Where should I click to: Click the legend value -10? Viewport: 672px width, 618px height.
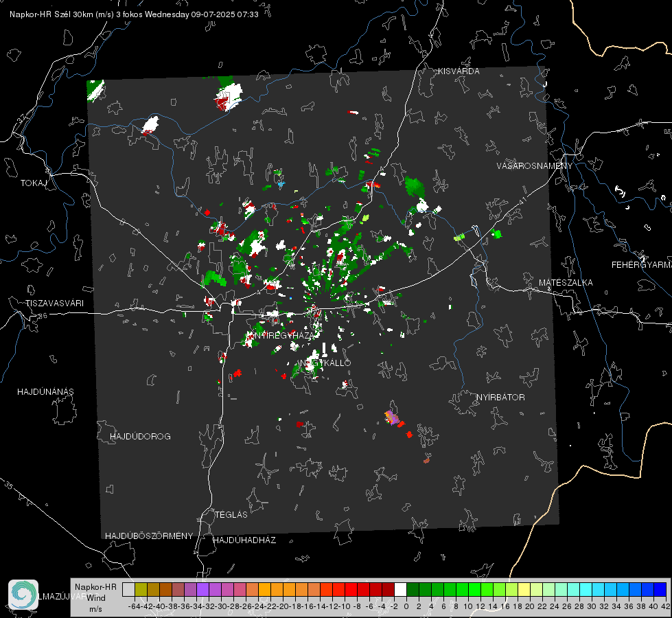click(345, 606)
